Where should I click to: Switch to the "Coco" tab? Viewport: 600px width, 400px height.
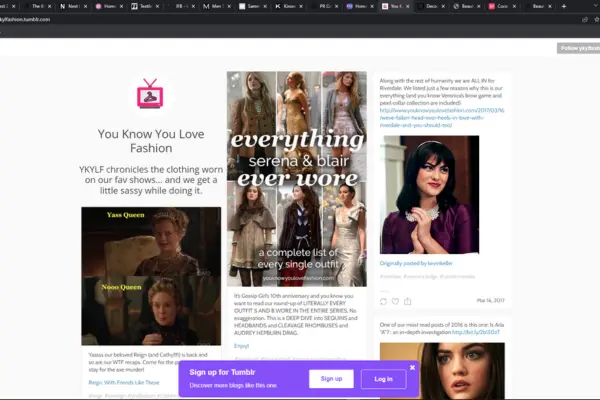(502, 7)
